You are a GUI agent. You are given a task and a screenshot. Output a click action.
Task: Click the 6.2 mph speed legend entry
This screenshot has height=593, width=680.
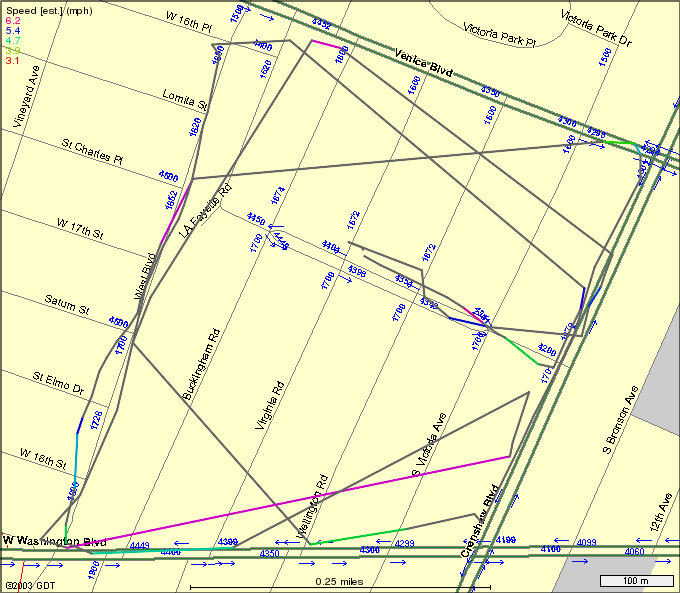tap(13, 20)
